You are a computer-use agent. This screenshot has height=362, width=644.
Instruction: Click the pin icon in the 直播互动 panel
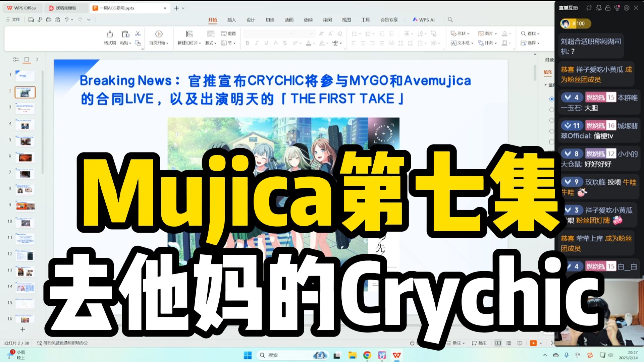click(598, 8)
